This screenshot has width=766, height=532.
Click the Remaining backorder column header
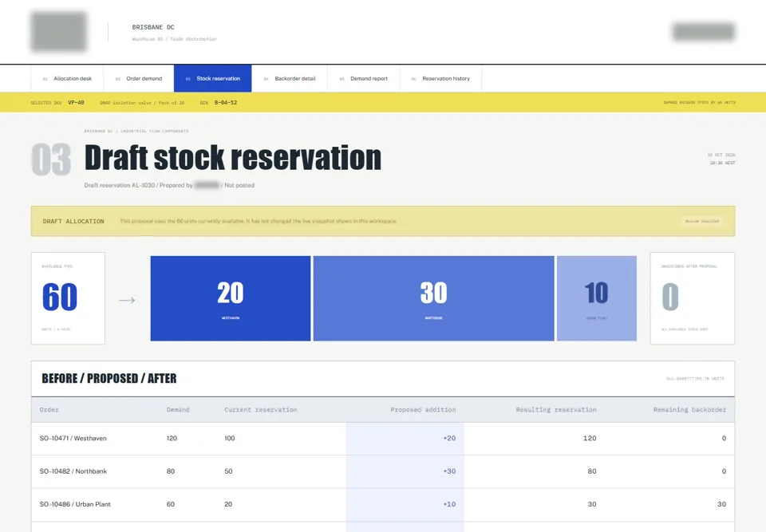tap(689, 410)
